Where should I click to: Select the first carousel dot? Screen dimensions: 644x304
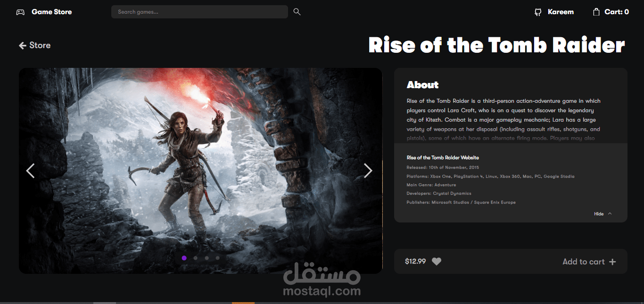click(184, 258)
